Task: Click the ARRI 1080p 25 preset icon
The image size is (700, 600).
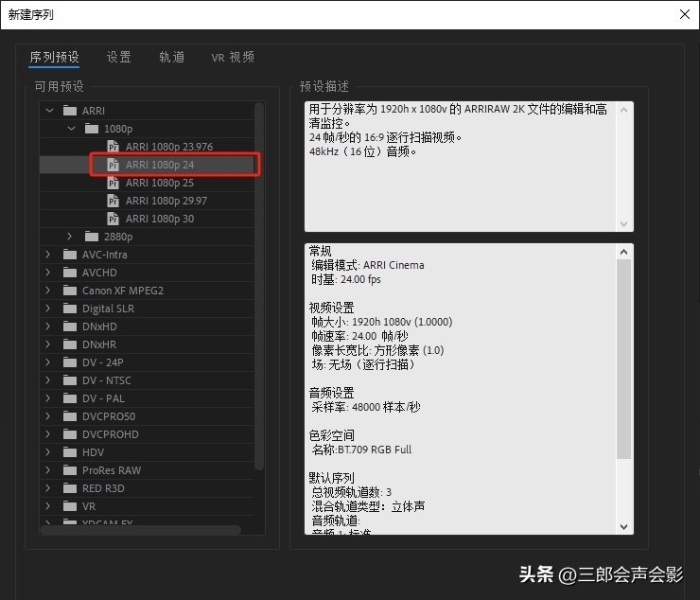Action: 113,183
